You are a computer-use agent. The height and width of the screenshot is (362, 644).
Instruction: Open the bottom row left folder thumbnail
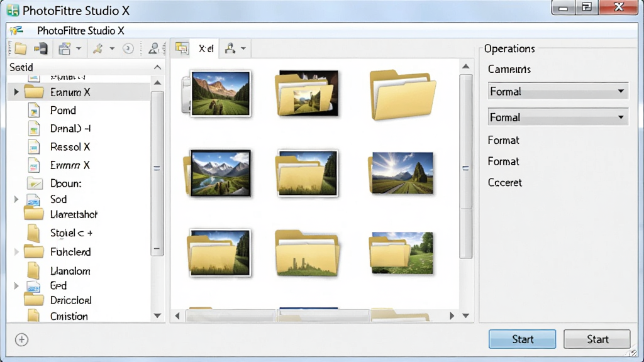click(x=219, y=253)
